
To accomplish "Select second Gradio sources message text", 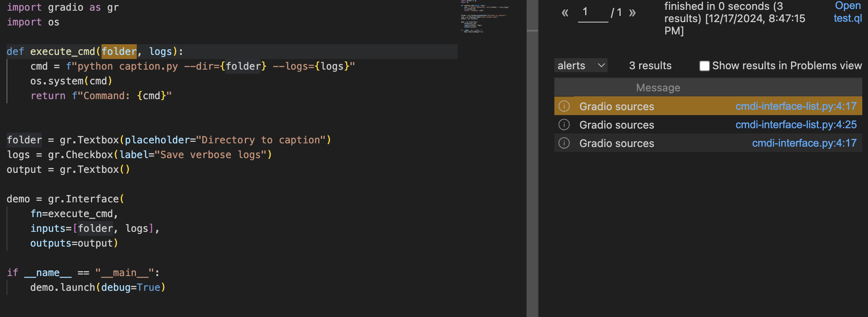I will (617, 125).
